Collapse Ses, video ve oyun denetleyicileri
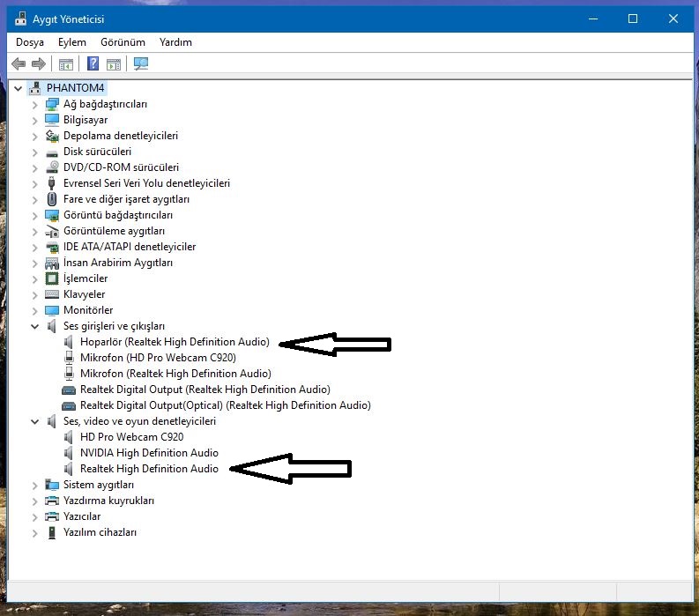This screenshot has width=699, height=616. click(x=34, y=421)
